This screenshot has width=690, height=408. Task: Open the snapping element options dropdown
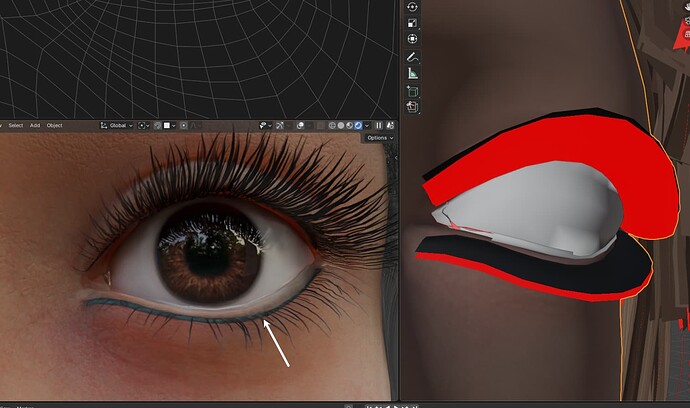tap(169, 125)
